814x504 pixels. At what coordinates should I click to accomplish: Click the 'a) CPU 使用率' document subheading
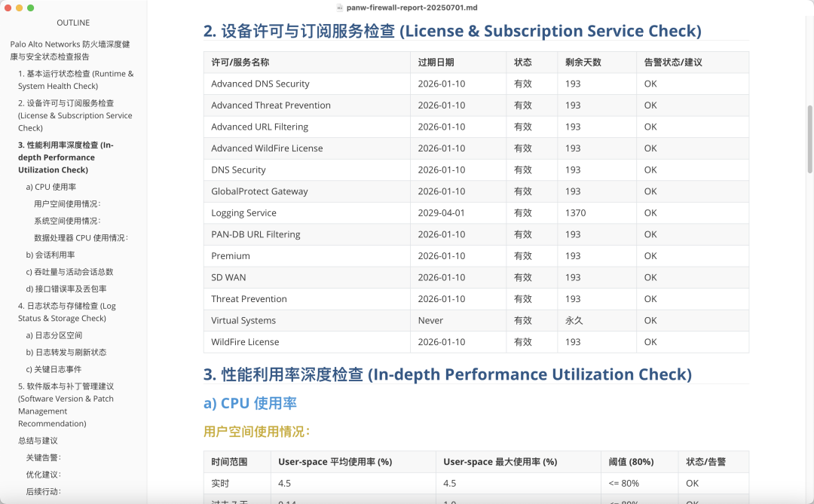click(x=250, y=403)
